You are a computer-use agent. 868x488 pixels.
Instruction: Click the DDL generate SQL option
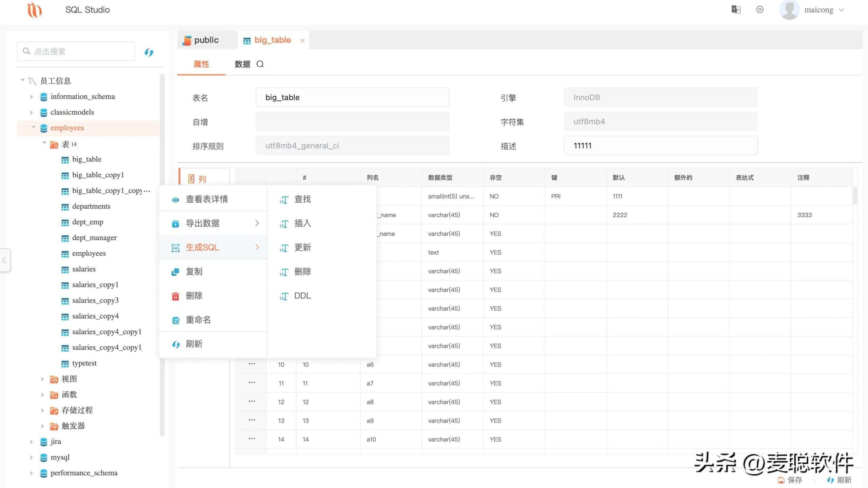[x=302, y=296]
